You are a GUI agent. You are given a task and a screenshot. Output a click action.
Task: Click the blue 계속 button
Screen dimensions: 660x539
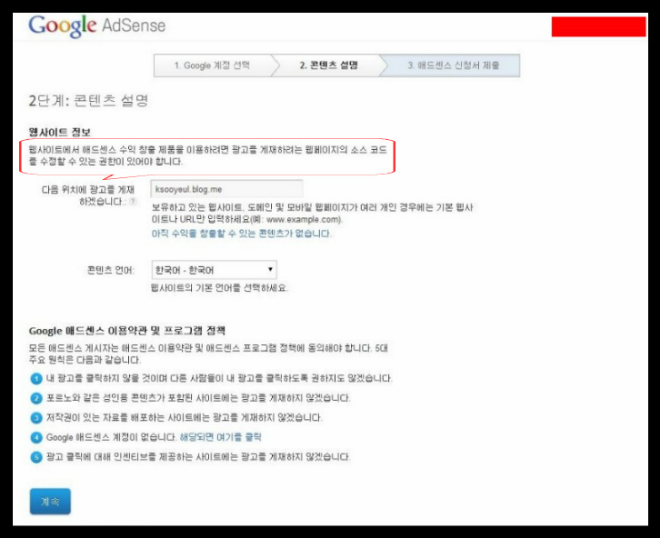[x=50, y=501]
